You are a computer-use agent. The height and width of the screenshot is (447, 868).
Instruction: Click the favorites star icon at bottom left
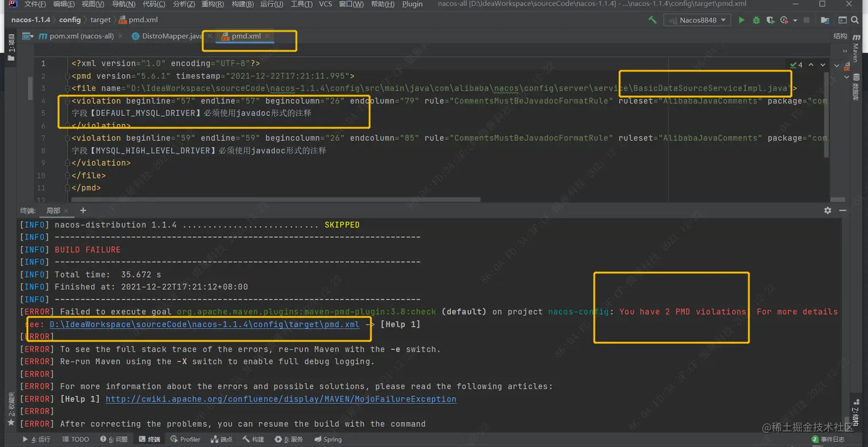pos(11,423)
